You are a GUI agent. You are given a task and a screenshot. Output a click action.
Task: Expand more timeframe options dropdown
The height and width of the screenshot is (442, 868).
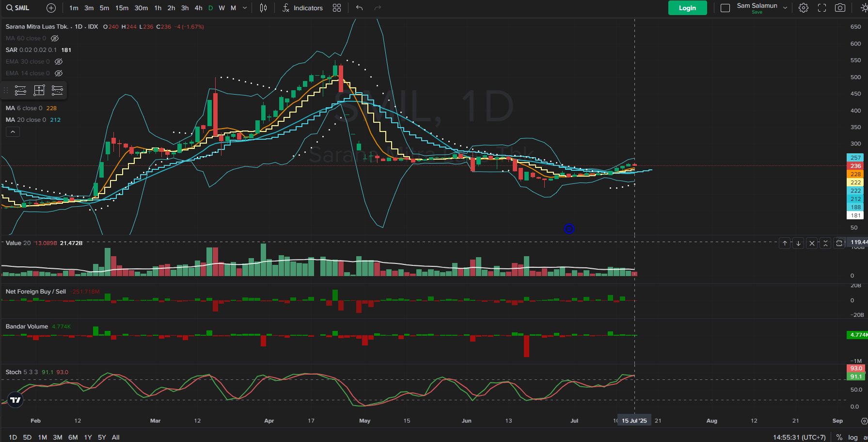click(245, 8)
